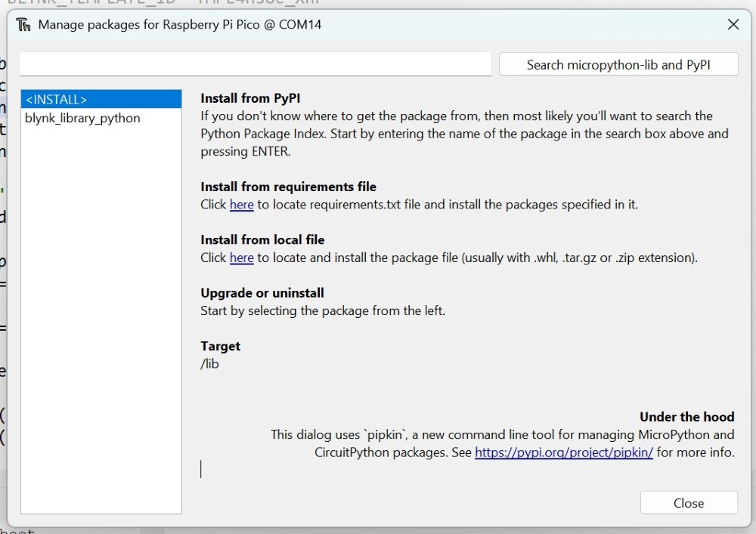Image resolution: width=756 pixels, height=534 pixels.
Task: Click 'here' link for requirements.txt file
Action: coord(242,205)
